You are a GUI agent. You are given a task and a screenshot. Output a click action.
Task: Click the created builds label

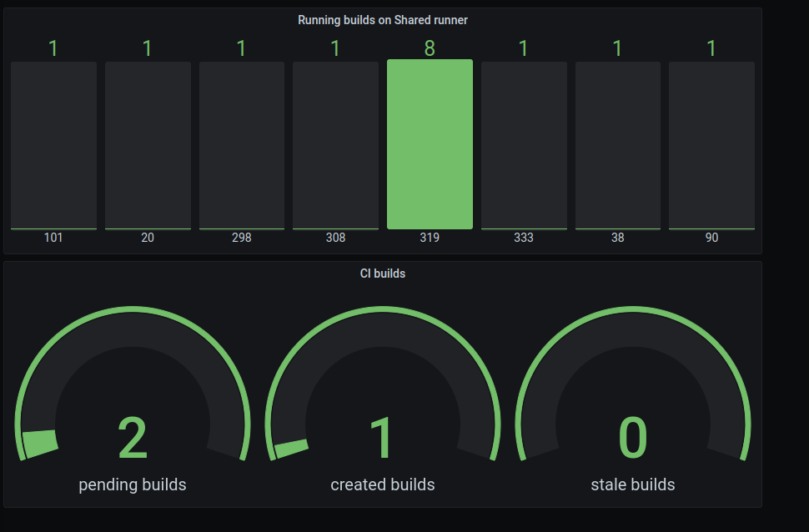click(x=382, y=484)
